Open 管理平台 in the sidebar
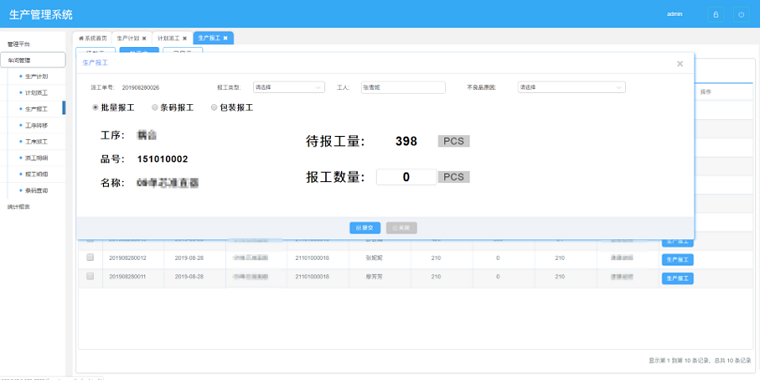 coord(18,44)
